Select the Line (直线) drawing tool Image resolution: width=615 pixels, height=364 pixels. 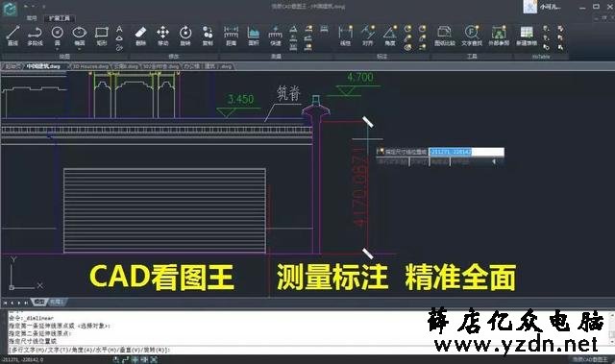pos(12,36)
